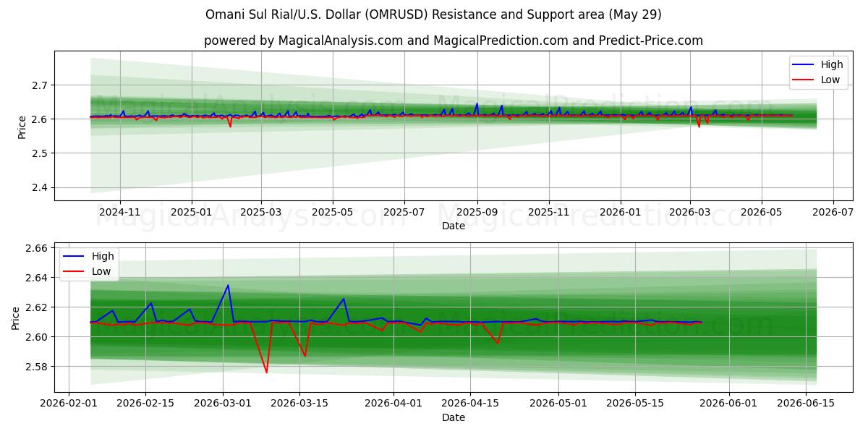Click the 2026-05-15 date tick

coord(635,404)
